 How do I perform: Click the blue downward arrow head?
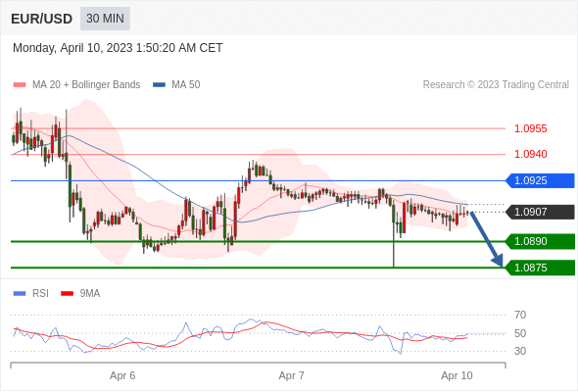[x=498, y=261]
